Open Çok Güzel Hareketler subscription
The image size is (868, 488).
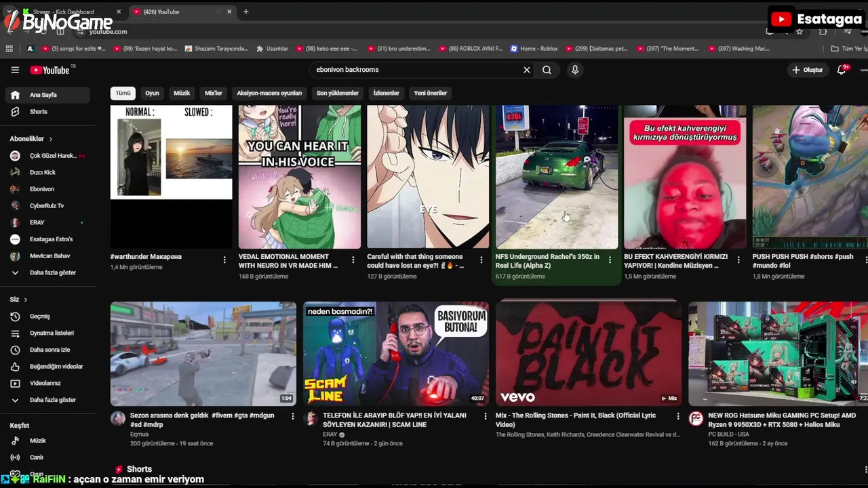(x=47, y=156)
